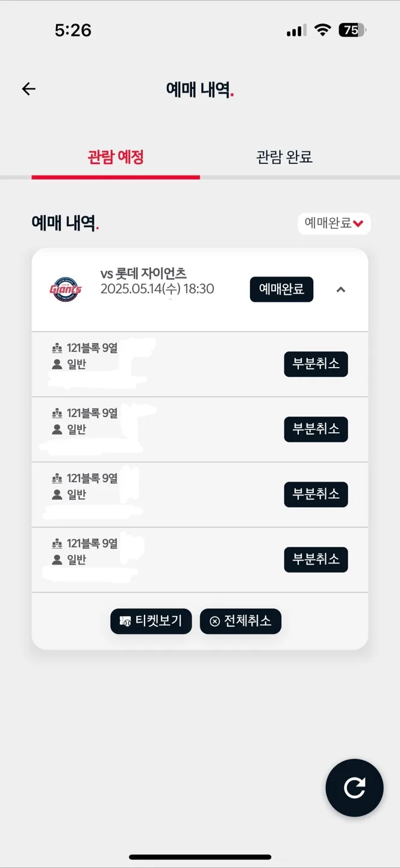Click the Lotte Giants team logo
This screenshot has width=400, height=868.
coord(66,289)
